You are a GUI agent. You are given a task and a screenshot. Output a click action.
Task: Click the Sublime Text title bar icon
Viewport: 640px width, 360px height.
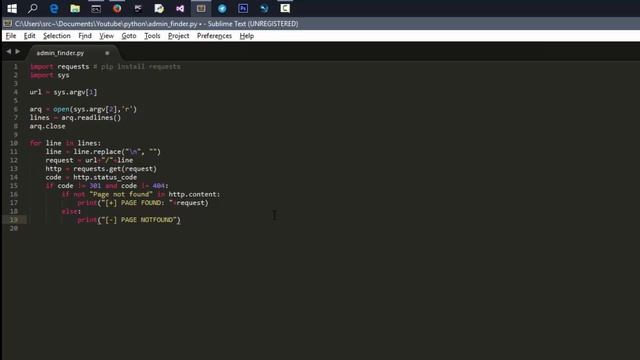(x=7, y=24)
